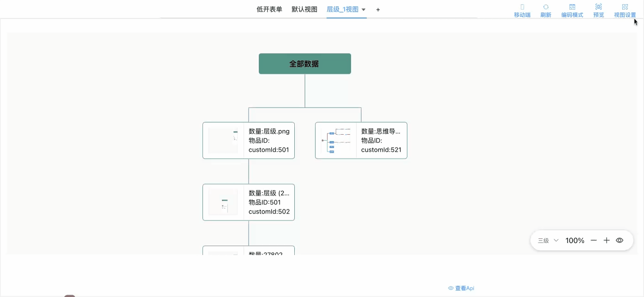Open thumbnail of 思维导 node customId:521
Image resolution: width=644 pixels, height=297 pixels.
[336, 140]
